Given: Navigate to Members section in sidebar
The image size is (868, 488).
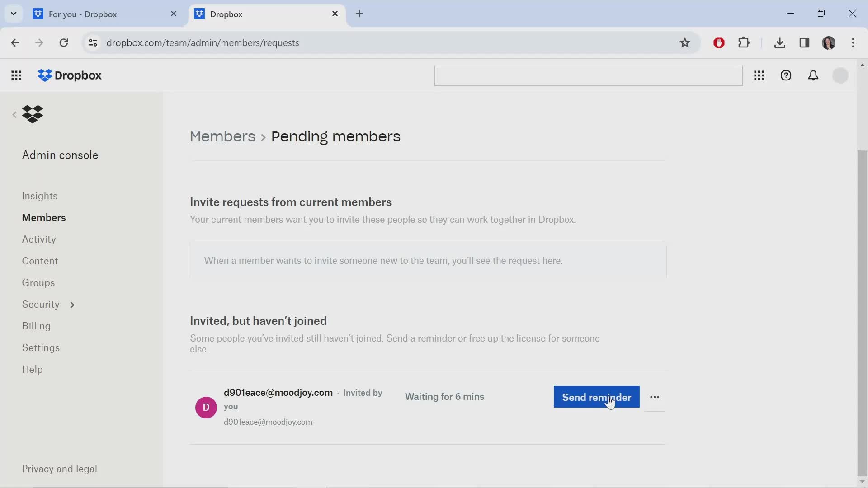Looking at the screenshot, I should coord(43,217).
